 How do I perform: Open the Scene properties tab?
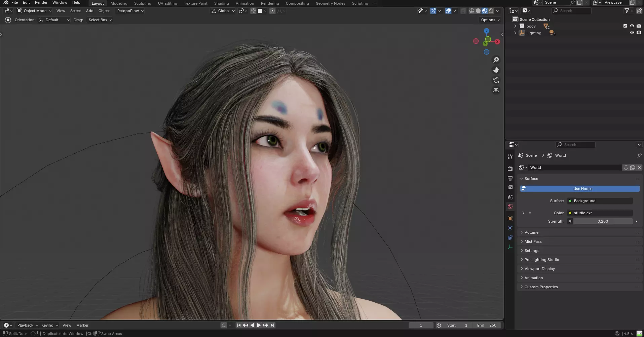point(510,197)
